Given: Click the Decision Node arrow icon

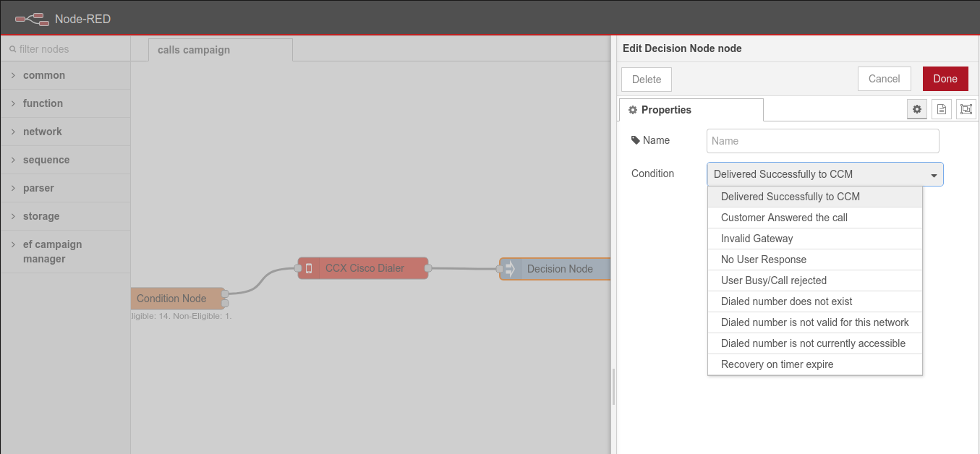Looking at the screenshot, I should 510,269.
